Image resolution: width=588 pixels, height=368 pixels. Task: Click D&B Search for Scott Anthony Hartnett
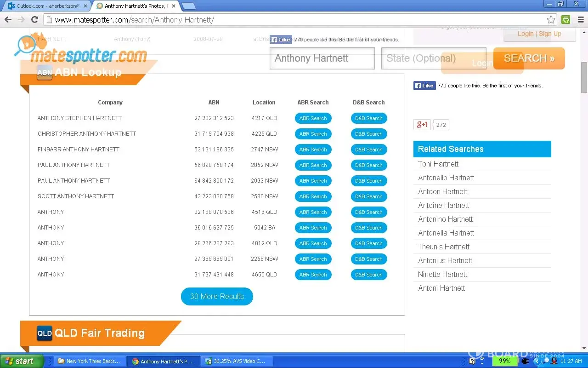[368, 196]
